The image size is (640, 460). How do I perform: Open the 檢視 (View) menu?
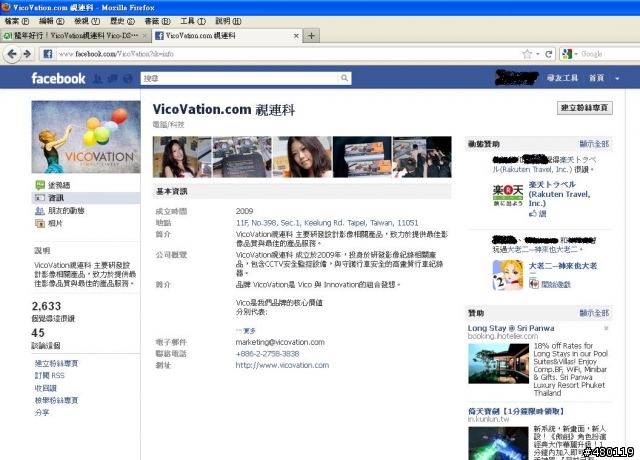pos(87,21)
